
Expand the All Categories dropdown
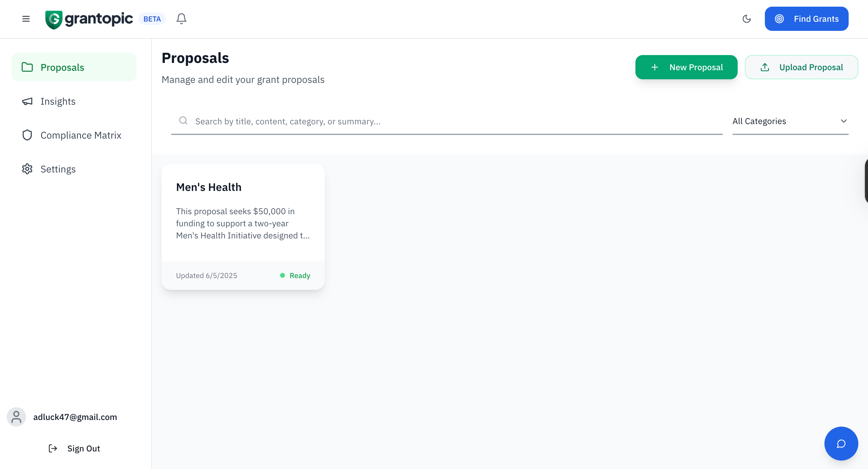pyautogui.click(x=789, y=121)
